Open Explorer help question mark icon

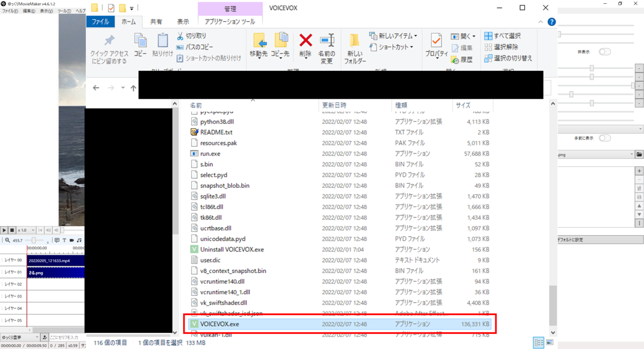coord(552,22)
